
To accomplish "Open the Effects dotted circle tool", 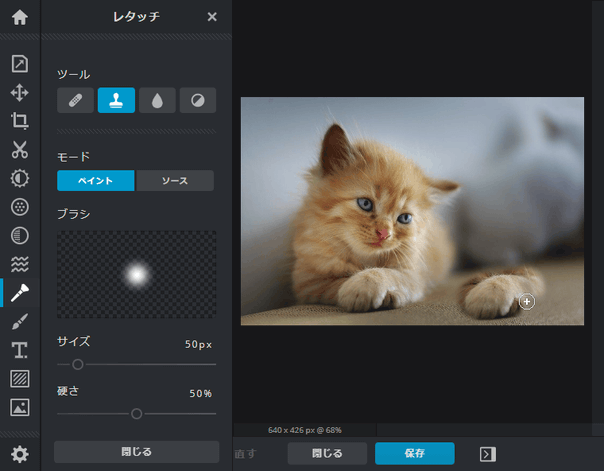I will (x=20, y=207).
